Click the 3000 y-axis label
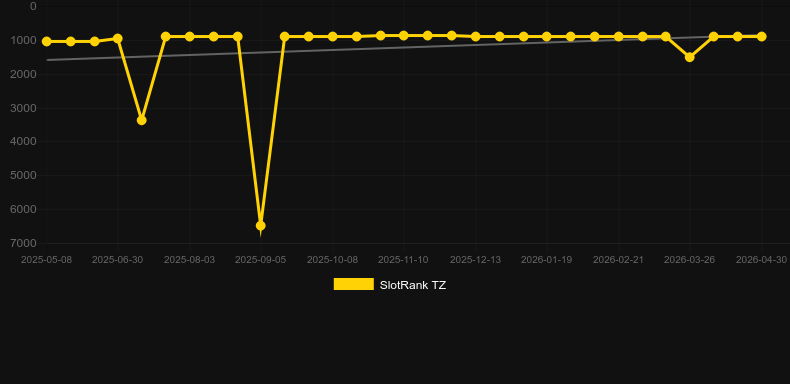The width and height of the screenshot is (790, 384). tap(24, 108)
